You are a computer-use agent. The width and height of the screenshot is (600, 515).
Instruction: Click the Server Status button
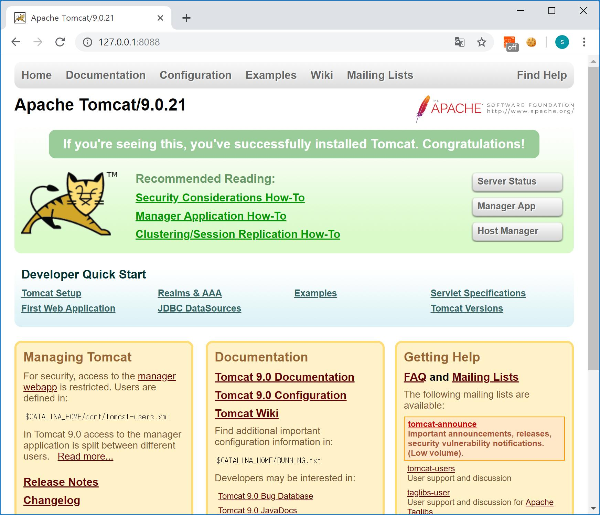517,182
